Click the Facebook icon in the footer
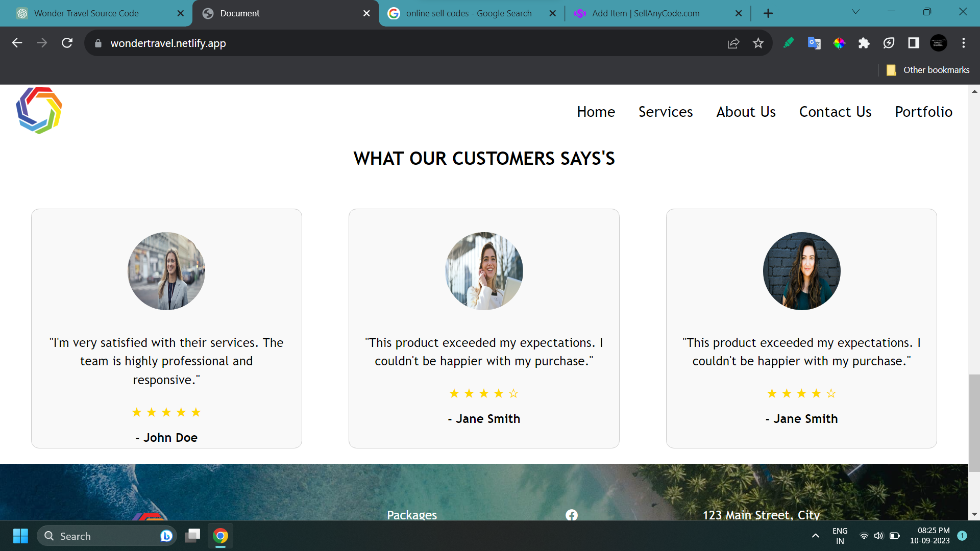Image resolution: width=980 pixels, height=551 pixels. (x=572, y=515)
